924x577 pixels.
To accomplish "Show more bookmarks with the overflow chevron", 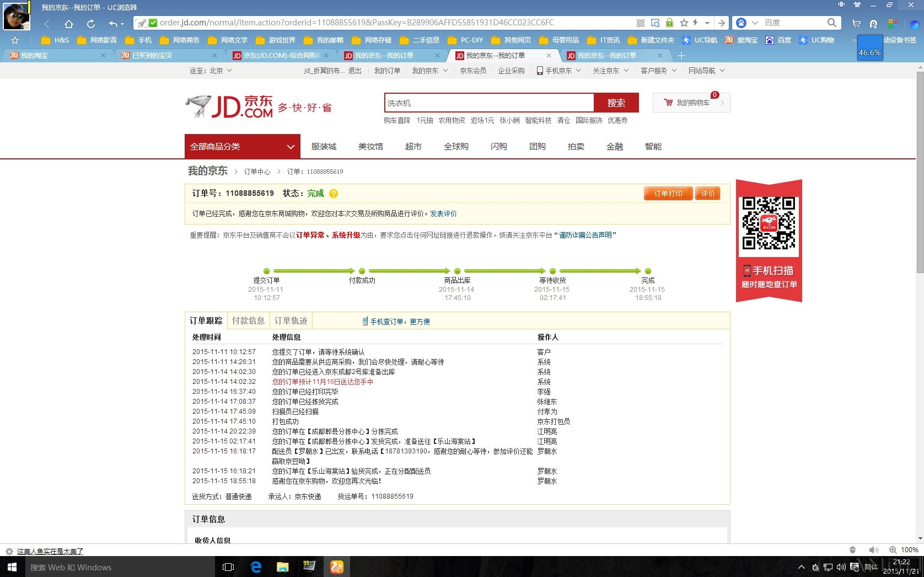I will click(854, 40).
